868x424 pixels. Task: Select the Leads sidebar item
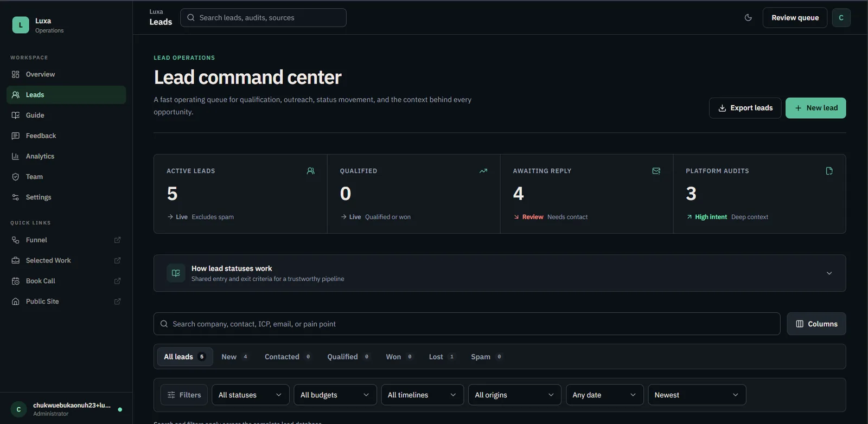(66, 94)
